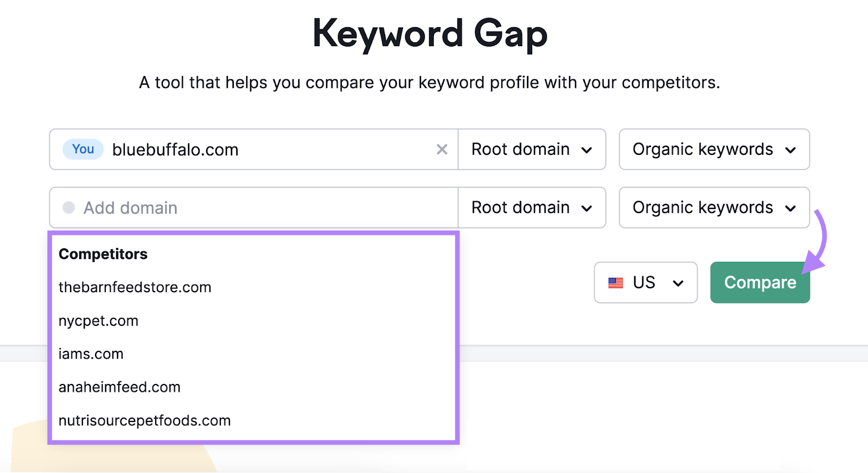Click the grey circle icon in Add domain field
The height and width of the screenshot is (473, 868).
(x=69, y=207)
